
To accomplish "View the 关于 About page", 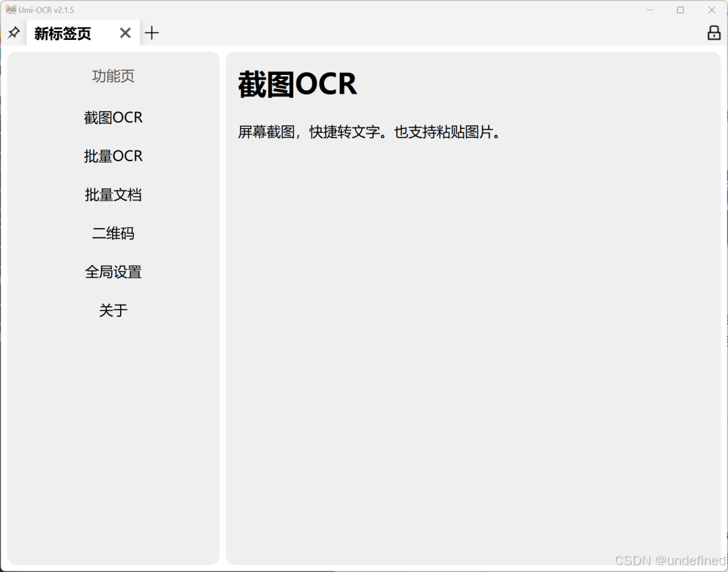I will coord(113,310).
